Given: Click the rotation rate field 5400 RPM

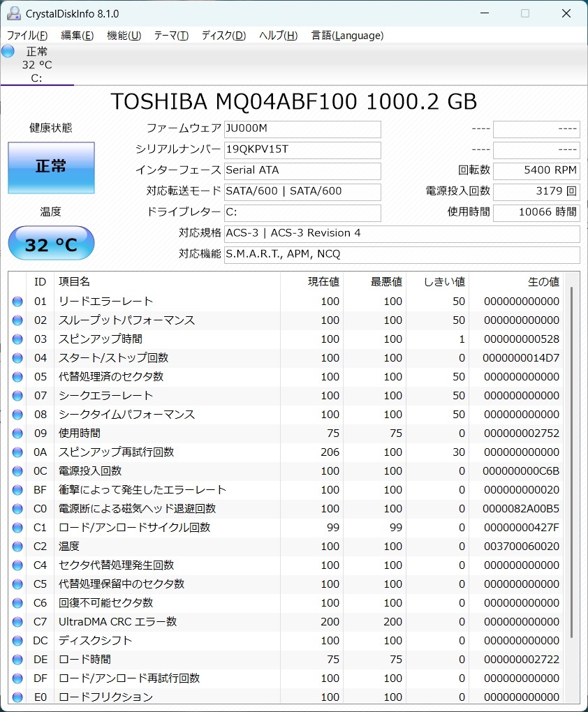Looking at the screenshot, I should tap(536, 171).
